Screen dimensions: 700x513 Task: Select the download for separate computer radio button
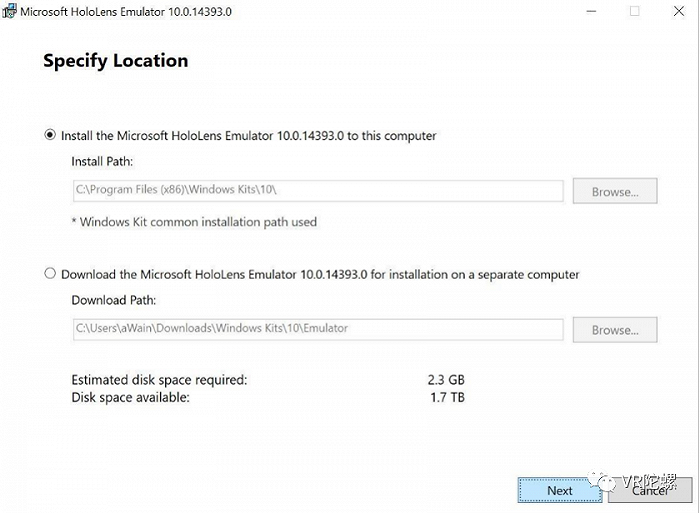coord(50,273)
